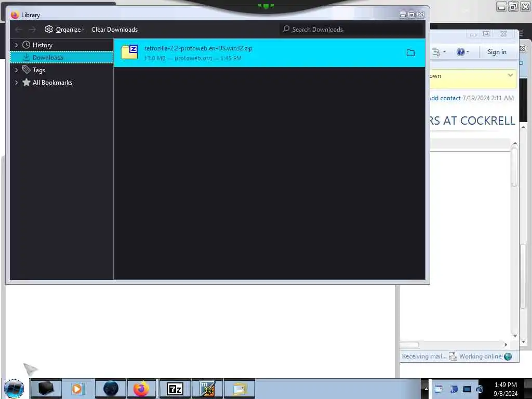Viewport: 532px width, 399px height.
Task: Open the mail app taskbar icon
Action: pos(239,389)
